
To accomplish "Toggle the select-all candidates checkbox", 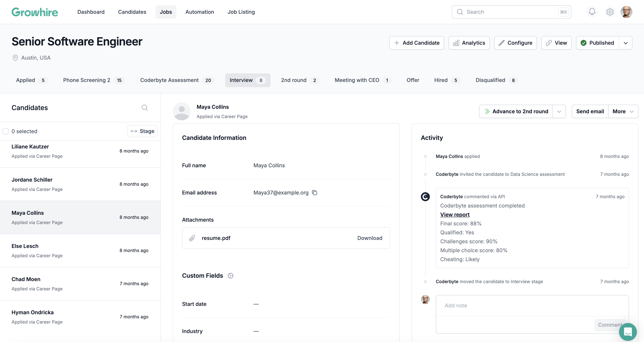I will tap(6, 131).
